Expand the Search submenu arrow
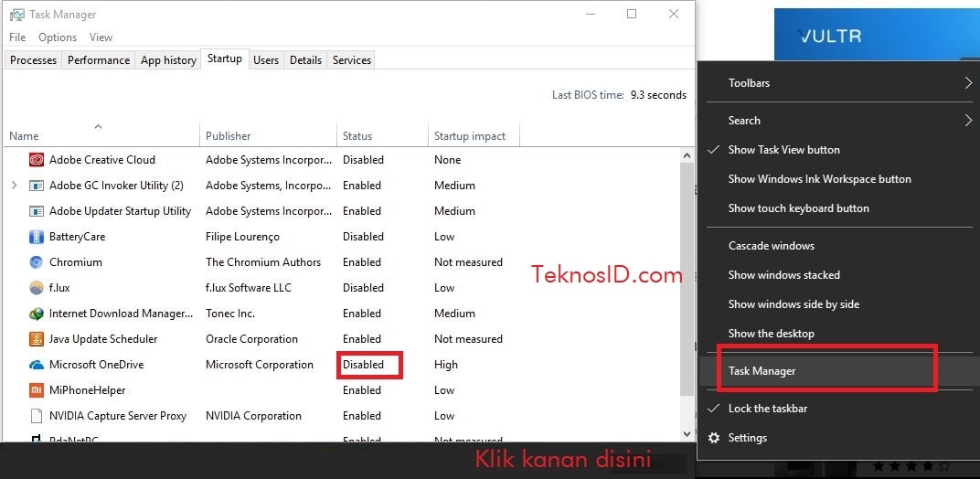This screenshot has height=479, width=980. point(968,120)
